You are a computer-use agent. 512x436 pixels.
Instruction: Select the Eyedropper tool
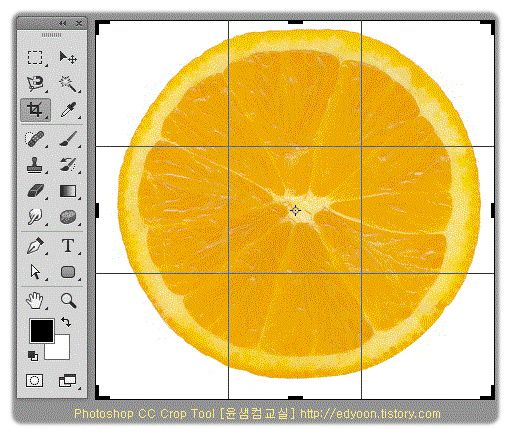(x=68, y=110)
